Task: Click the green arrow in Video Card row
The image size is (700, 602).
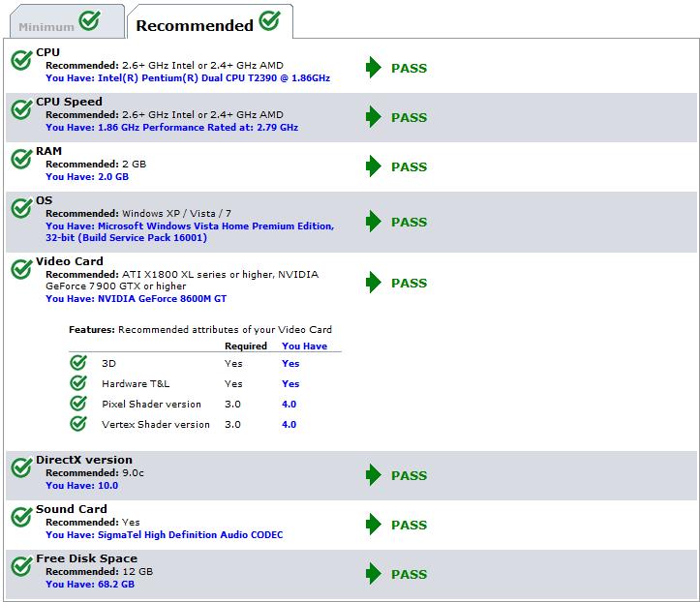Action: point(373,283)
